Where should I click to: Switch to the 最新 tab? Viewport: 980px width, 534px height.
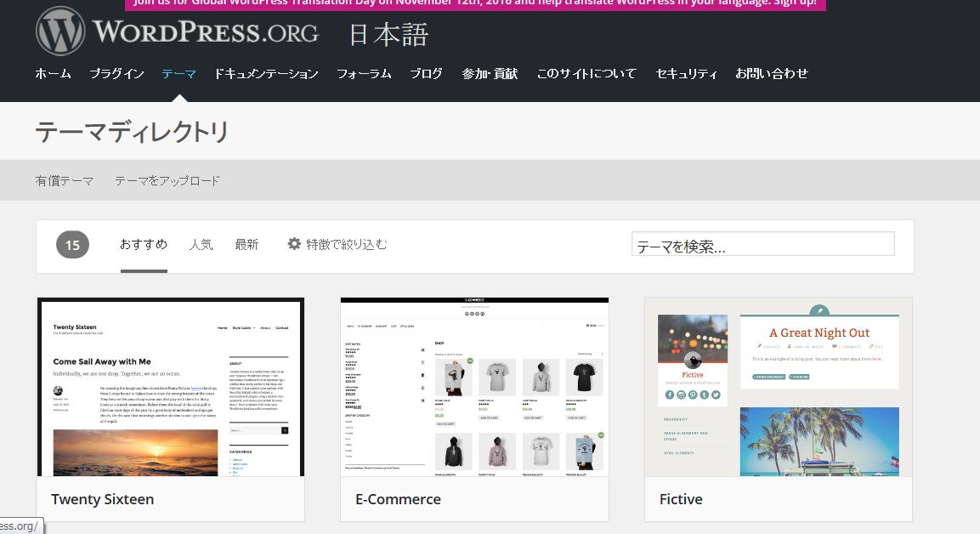246,245
